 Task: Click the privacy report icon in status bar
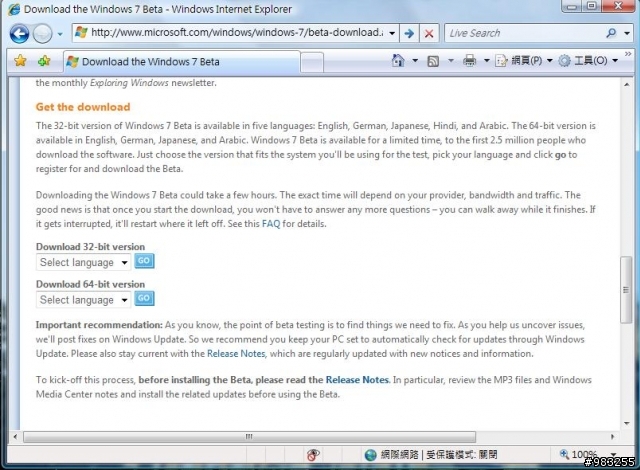[313, 454]
